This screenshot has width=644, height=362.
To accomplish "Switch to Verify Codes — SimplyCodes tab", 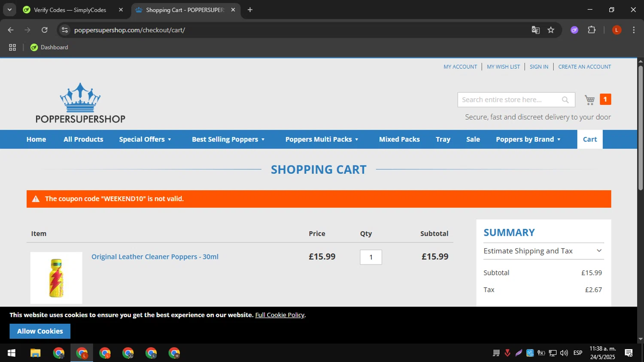I will 70,9.
